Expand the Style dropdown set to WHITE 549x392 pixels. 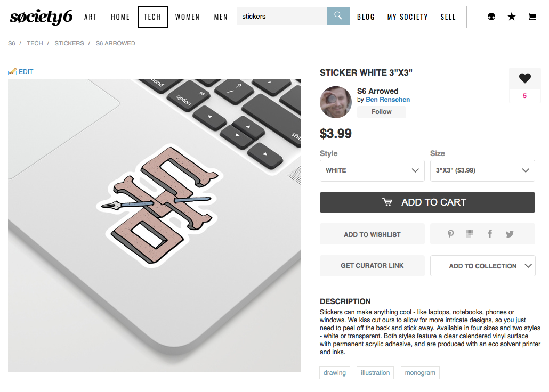tap(372, 170)
